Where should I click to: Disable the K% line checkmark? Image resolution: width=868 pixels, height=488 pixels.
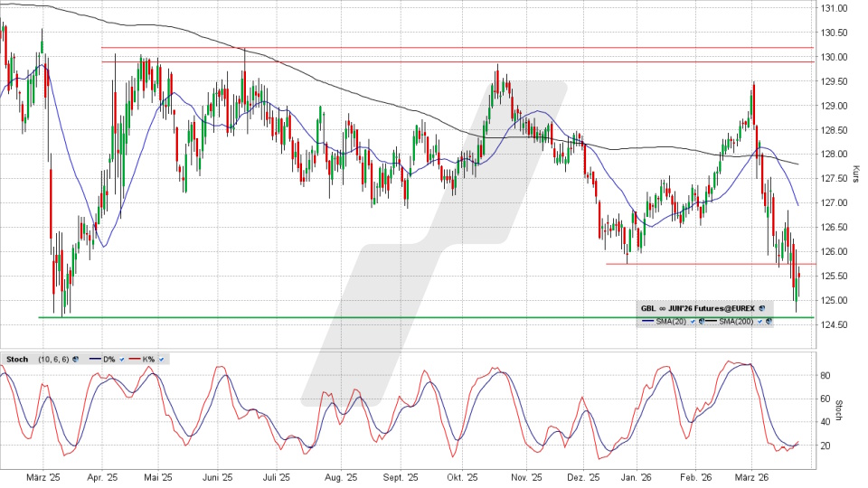pyautogui.click(x=162, y=359)
